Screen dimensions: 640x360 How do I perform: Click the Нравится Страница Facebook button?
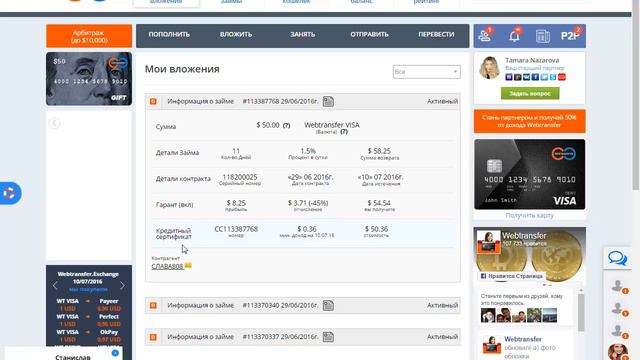point(512,276)
